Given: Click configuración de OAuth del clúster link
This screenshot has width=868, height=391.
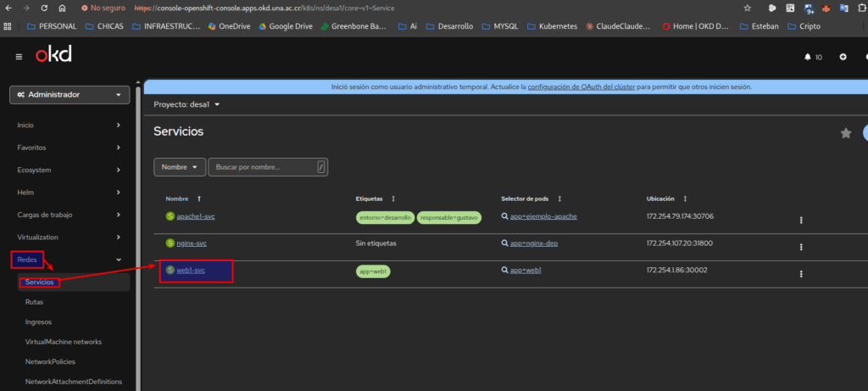Looking at the screenshot, I should (581, 87).
